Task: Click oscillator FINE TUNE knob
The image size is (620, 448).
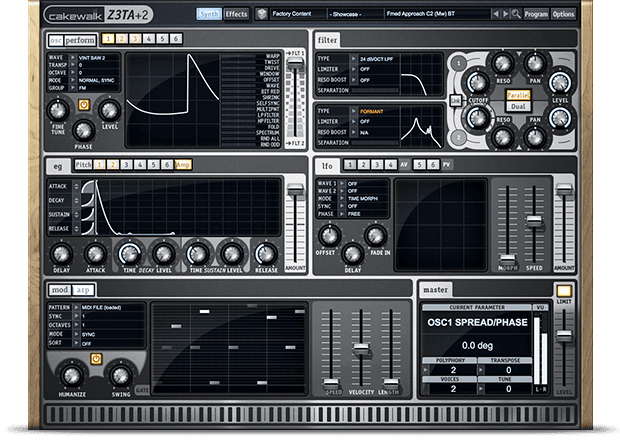Action: pyautogui.click(x=58, y=110)
